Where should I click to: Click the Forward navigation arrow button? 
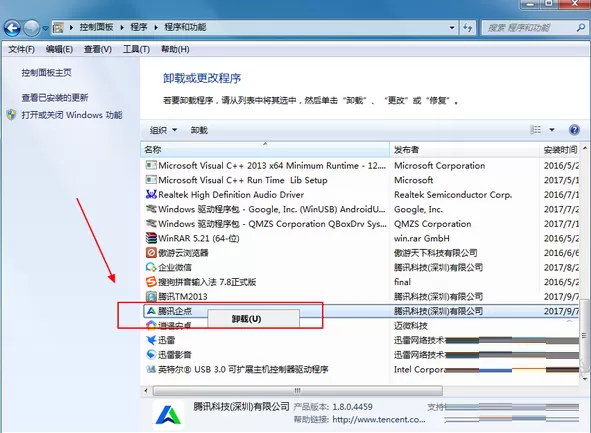click(32, 28)
